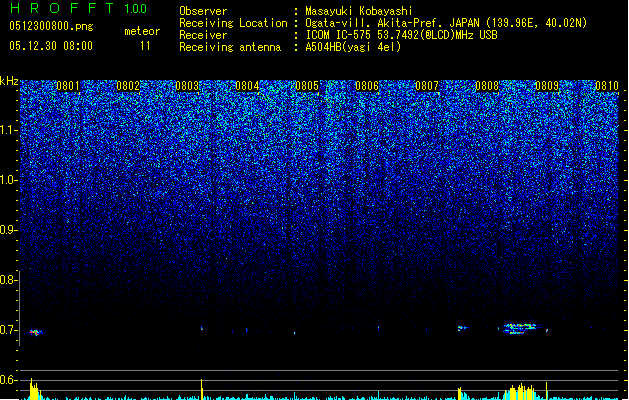The image size is (629, 400).
Task: Click the 0807 time marker
Action: (x=427, y=86)
